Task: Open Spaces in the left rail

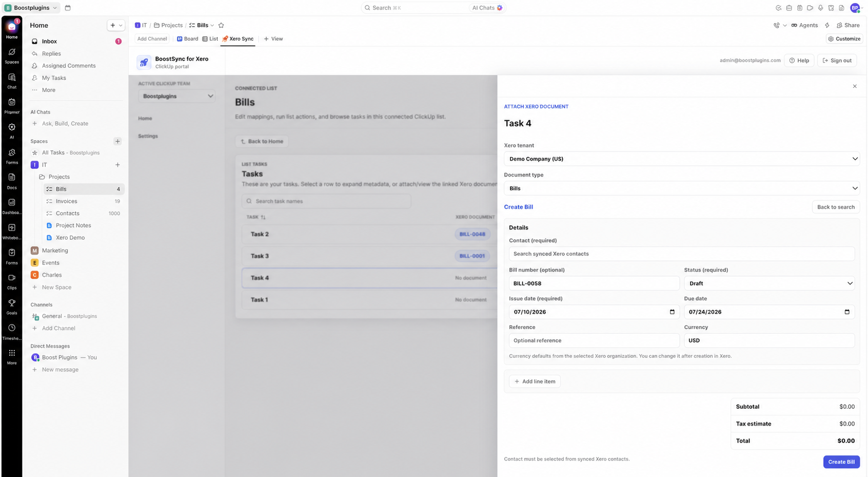Action: (x=12, y=55)
